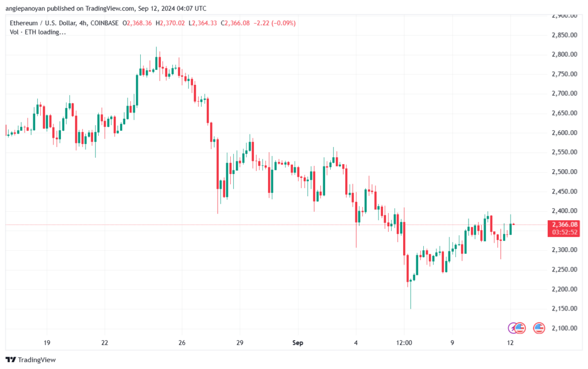Screen dimensions: 588x369
Task: Click the 19 date label on the time axis
Action: (47, 343)
